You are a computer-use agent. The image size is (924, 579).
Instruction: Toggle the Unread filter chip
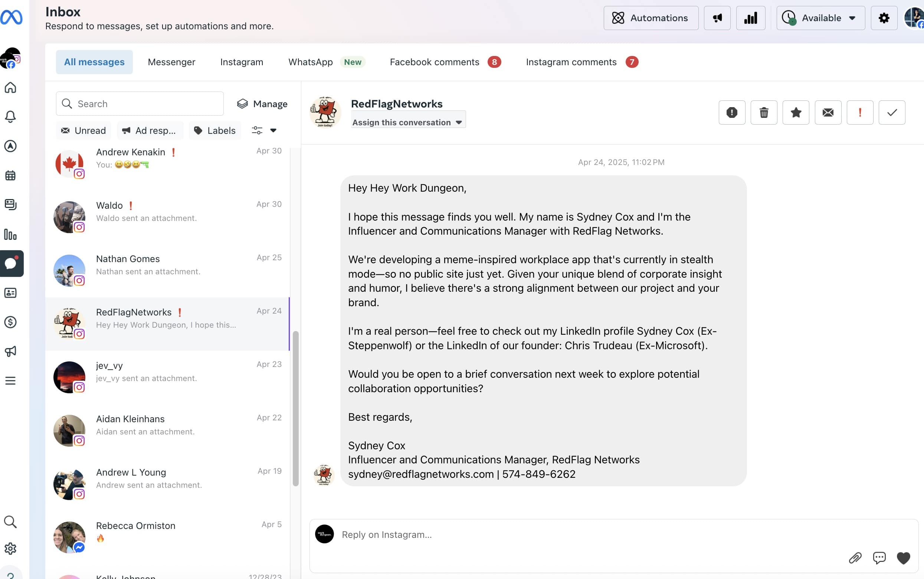pos(83,130)
